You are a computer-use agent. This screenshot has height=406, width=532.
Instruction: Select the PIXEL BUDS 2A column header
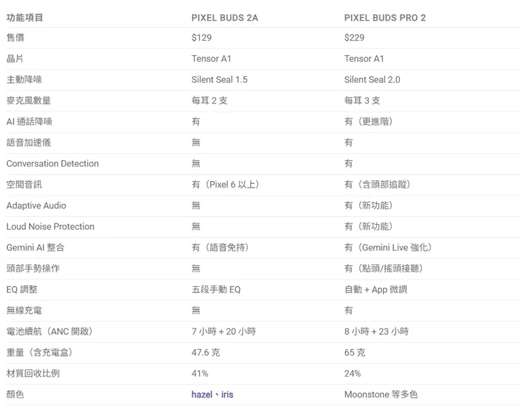point(224,18)
